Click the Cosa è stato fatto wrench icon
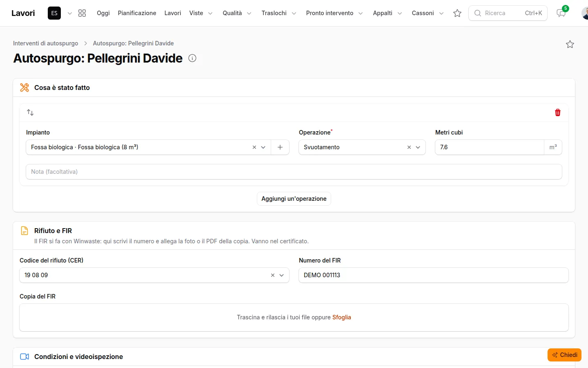 [24, 88]
